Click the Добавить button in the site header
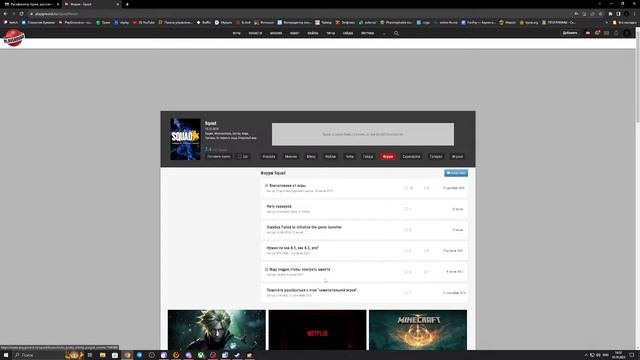Viewport: 640px width, 360px height. tap(570, 33)
